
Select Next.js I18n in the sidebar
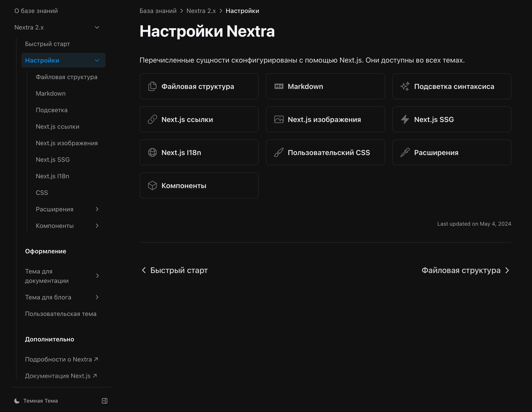52,176
